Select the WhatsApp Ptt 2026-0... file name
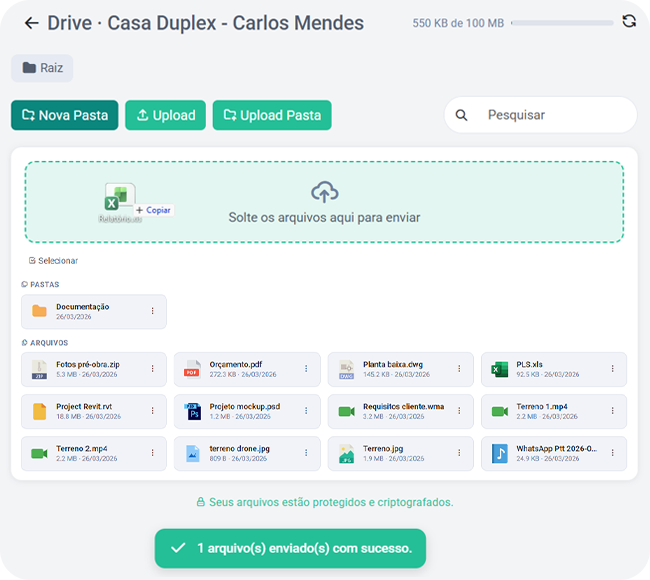Image resolution: width=650 pixels, height=580 pixels. (556, 449)
